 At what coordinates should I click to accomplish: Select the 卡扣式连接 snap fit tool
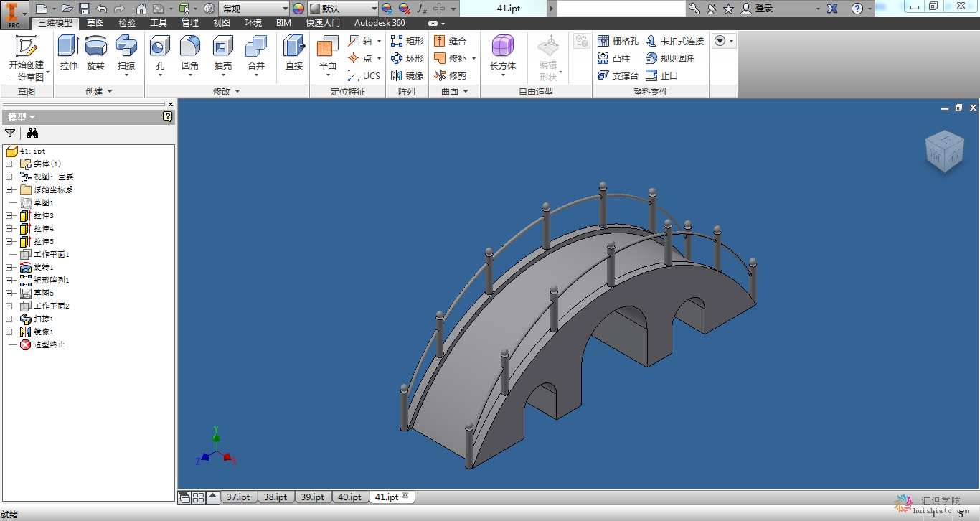675,41
